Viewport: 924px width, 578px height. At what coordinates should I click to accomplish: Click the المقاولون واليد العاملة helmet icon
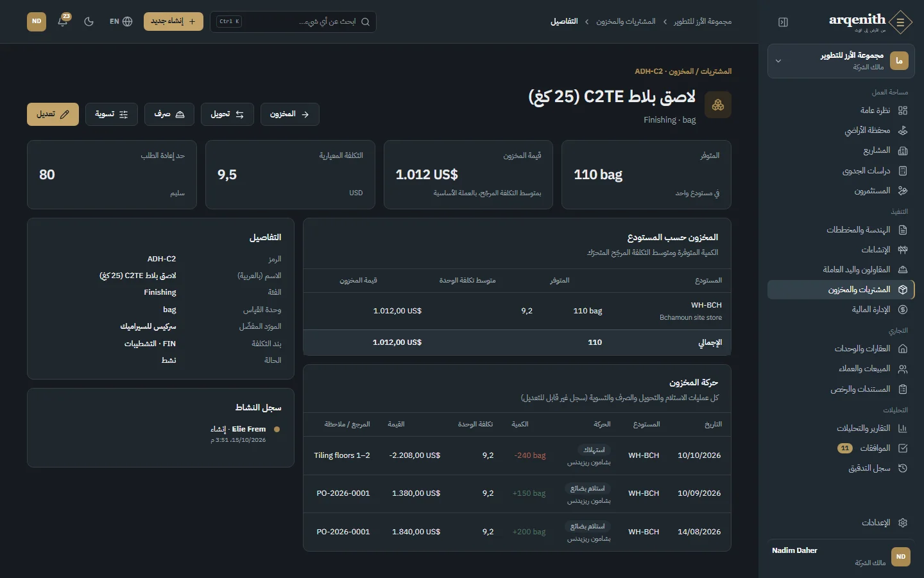click(x=903, y=270)
